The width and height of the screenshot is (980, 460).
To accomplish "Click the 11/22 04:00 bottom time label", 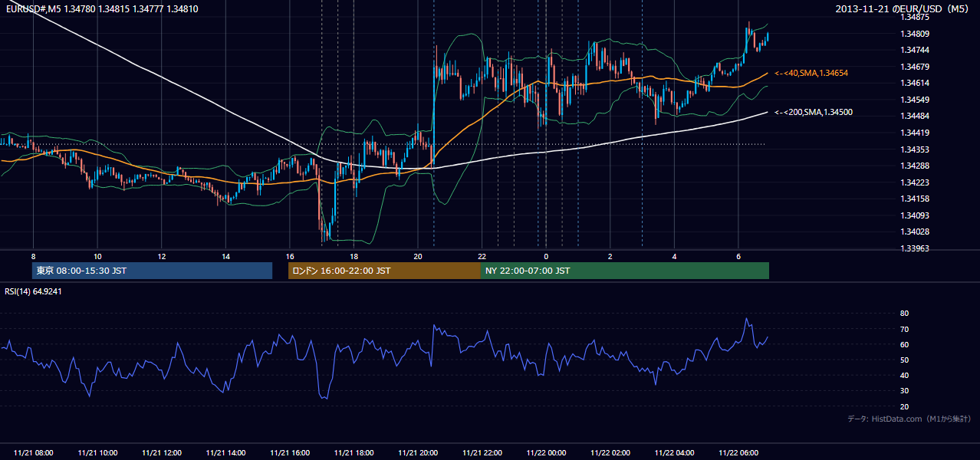I will pos(674,453).
